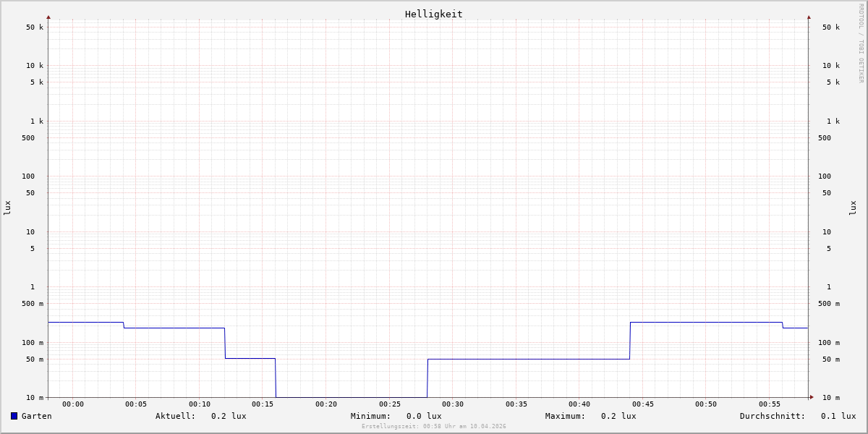Select the "Minimum:" legend label
The width and height of the screenshot is (868, 434).
click(371, 416)
